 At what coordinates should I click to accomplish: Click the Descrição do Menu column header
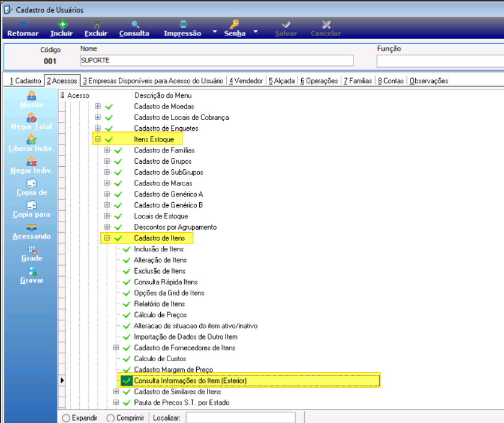pos(163,95)
